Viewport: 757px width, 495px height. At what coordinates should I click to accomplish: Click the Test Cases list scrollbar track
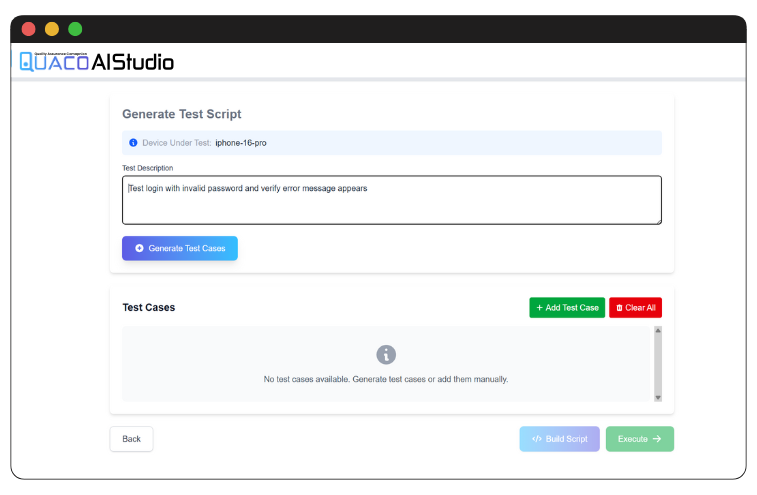(658, 364)
